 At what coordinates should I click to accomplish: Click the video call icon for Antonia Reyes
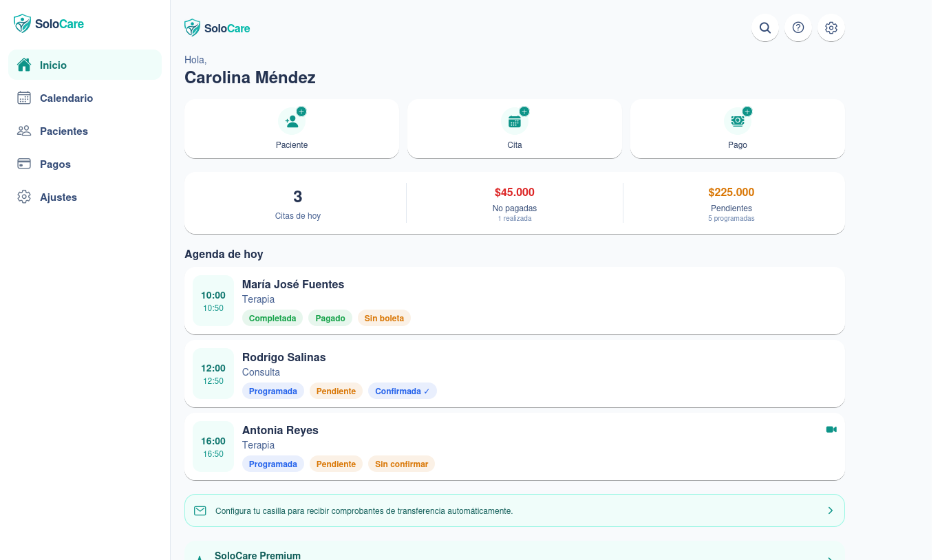pos(831,429)
